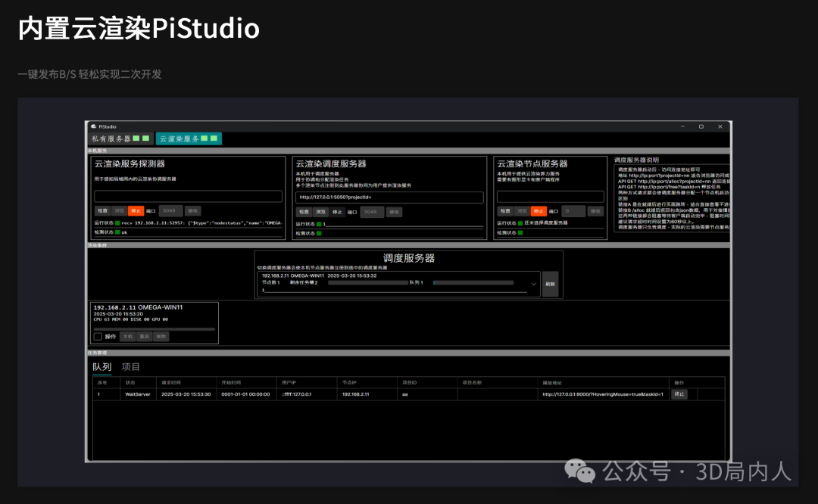Click the playback URL http://127.0.0.1:9000 cell
The image size is (818, 504).
click(x=603, y=394)
